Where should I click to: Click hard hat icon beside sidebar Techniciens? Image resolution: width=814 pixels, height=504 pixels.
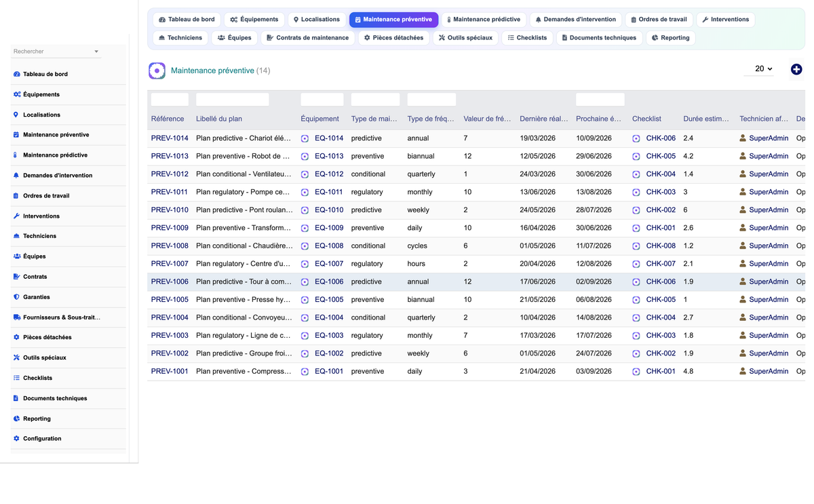[16, 236]
